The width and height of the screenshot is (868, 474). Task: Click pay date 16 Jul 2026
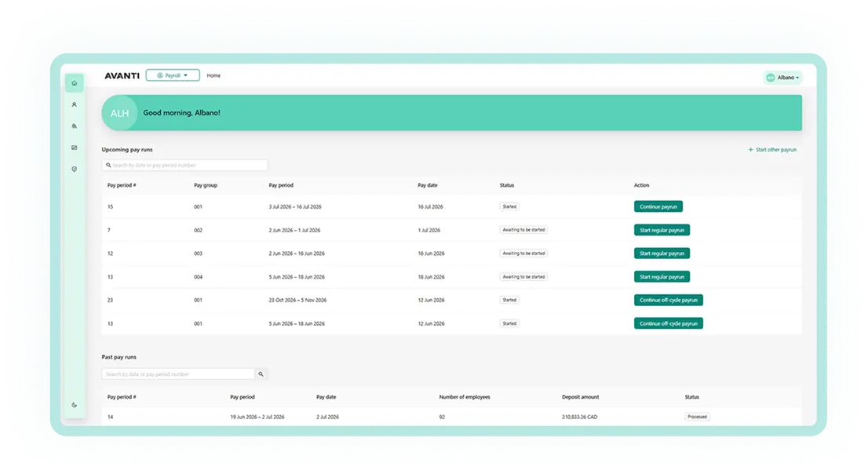431,207
